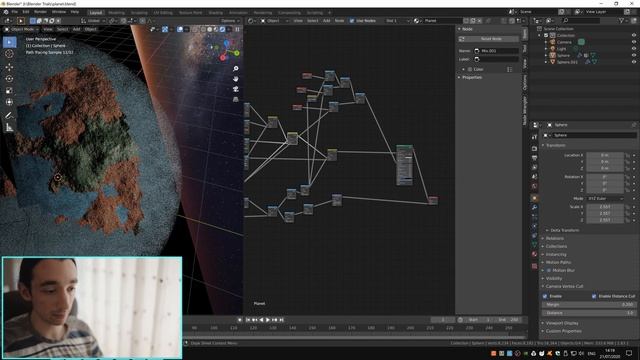
Task: Expand the Visibility panel
Action: [554, 278]
